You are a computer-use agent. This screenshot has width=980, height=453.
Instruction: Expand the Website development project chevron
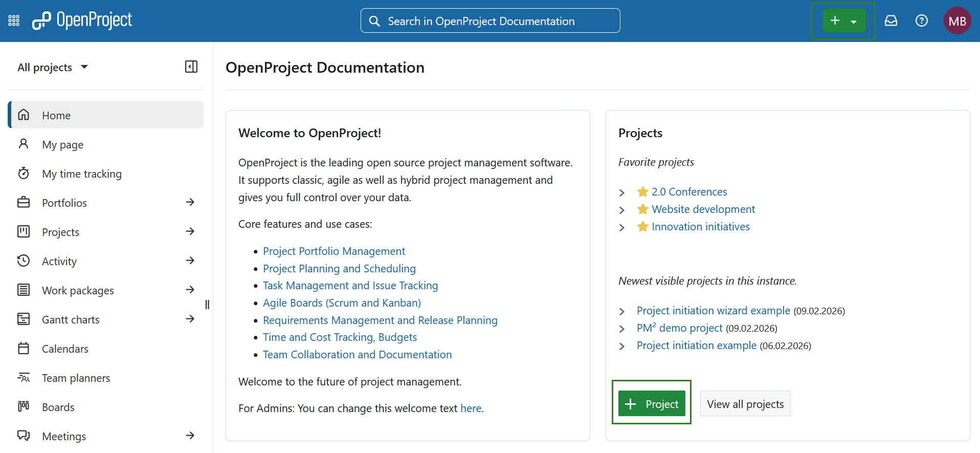click(622, 210)
